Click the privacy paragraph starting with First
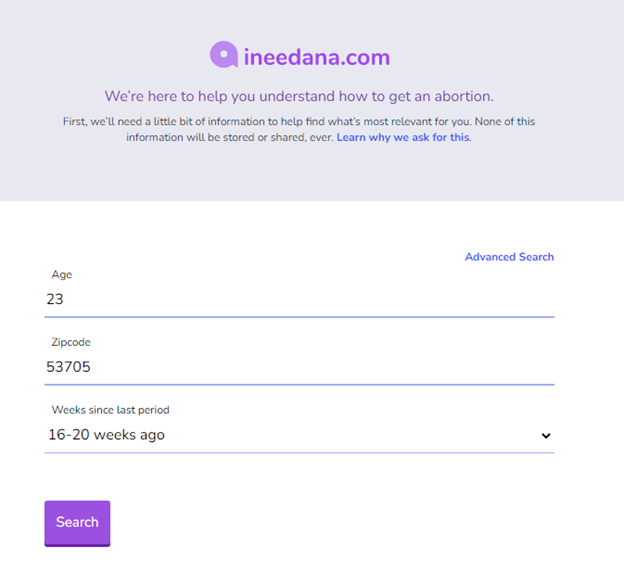 [x=299, y=129]
